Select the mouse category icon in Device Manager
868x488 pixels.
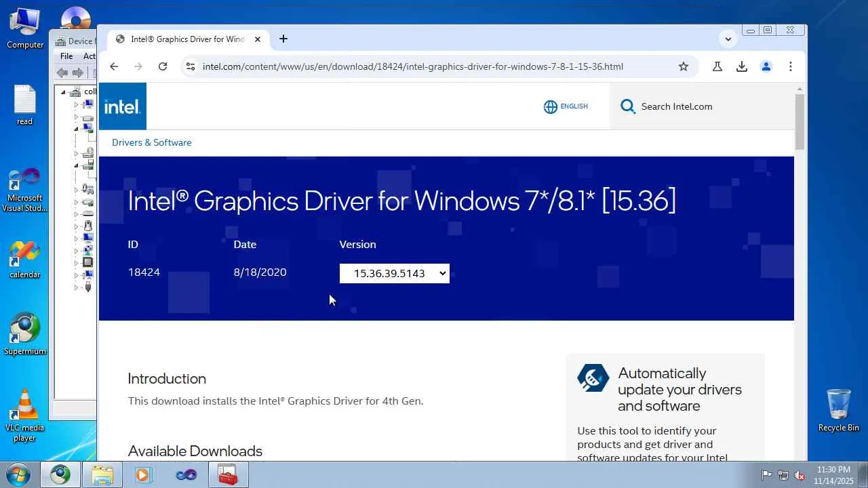click(87, 226)
